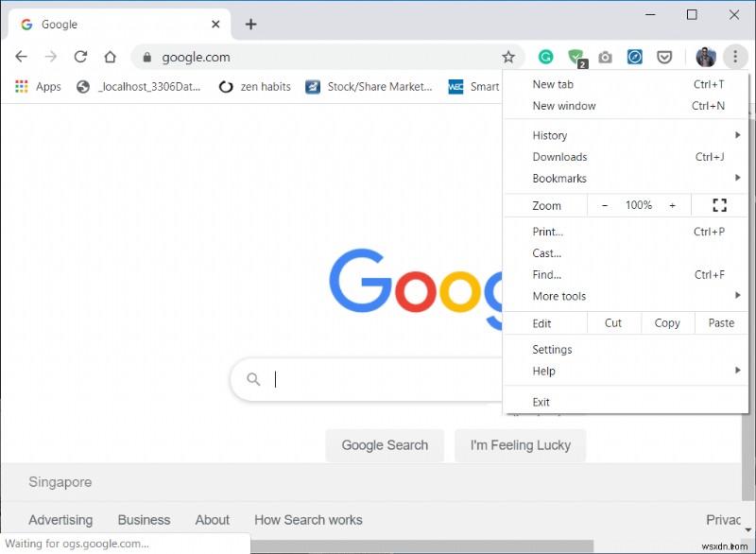This screenshot has height=554, width=756.
Task: Click the green shield adblocker extension icon
Action: tap(575, 57)
